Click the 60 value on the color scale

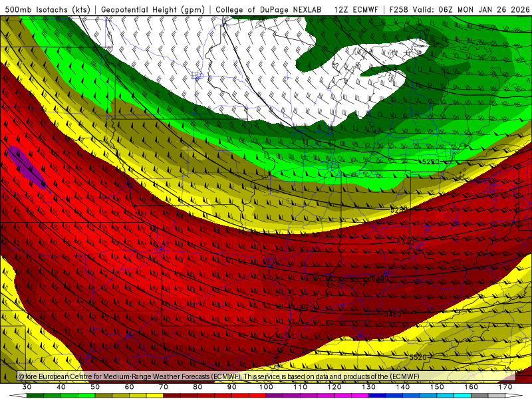tap(129, 387)
